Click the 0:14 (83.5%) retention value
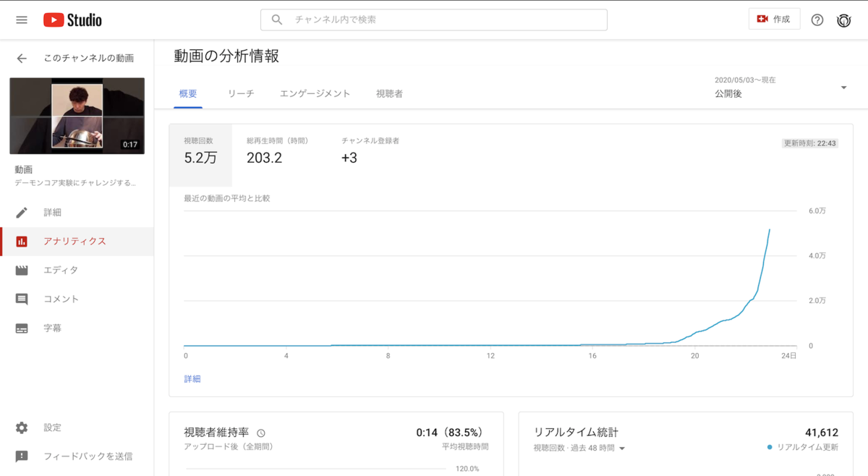This screenshot has height=476, width=868. 449,433
